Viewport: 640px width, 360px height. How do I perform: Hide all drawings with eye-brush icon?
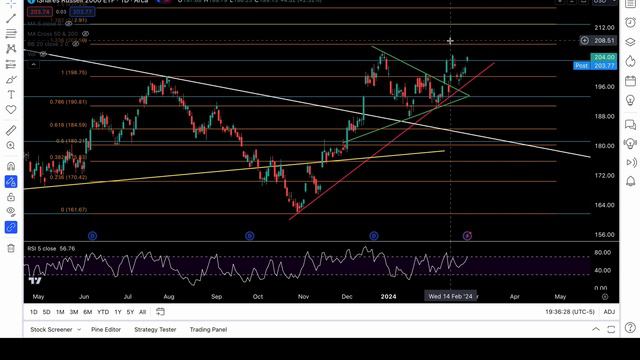pyautogui.click(x=11, y=212)
